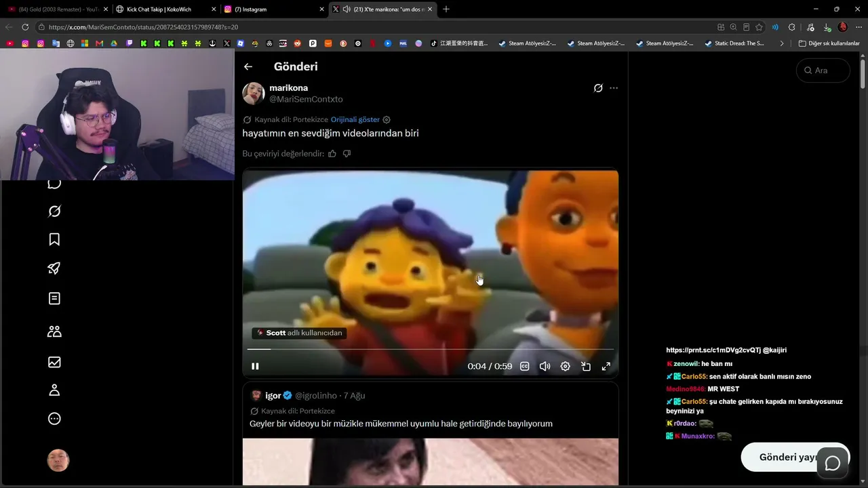Click the translation settings gear icon
This screenshot has width=868, height=488.
click(387, 119)
